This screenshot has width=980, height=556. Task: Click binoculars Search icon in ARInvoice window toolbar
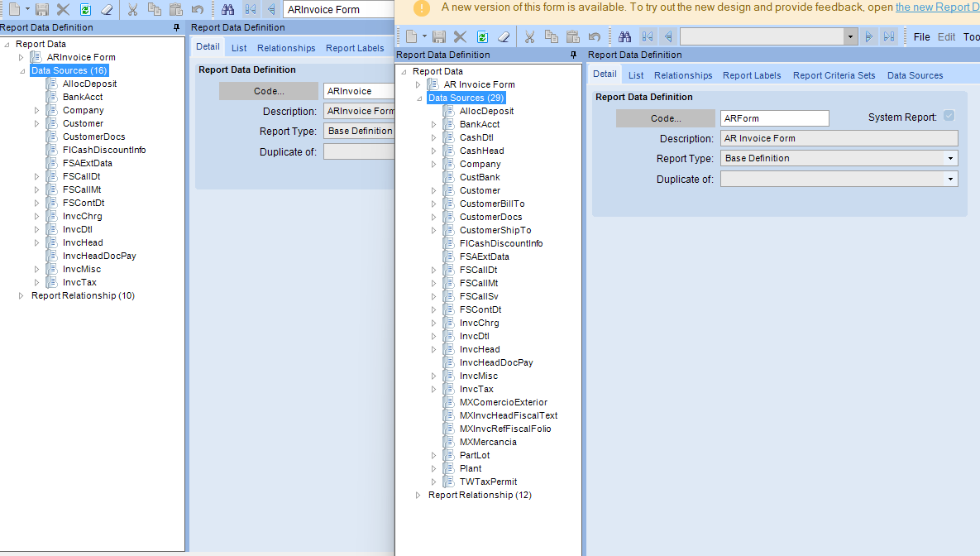[x=227, y=10]
